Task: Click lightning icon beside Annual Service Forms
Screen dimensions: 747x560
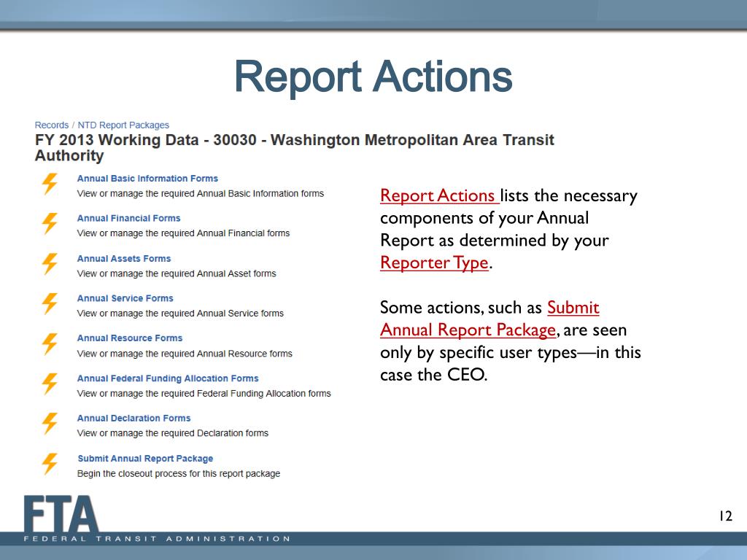Action: pyautogui.click(x=50, y=304)
